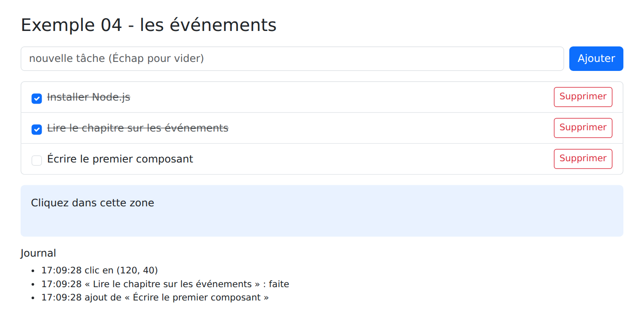
Task: Select the 'Écrire le premier composant' task text
Action: coord(120,159)
